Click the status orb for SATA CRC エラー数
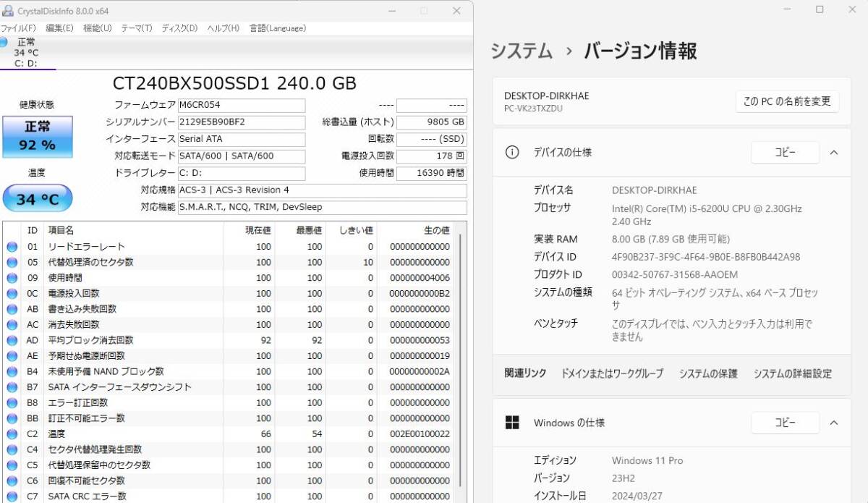Screen dimensions: 868x503 click(12, 496)
